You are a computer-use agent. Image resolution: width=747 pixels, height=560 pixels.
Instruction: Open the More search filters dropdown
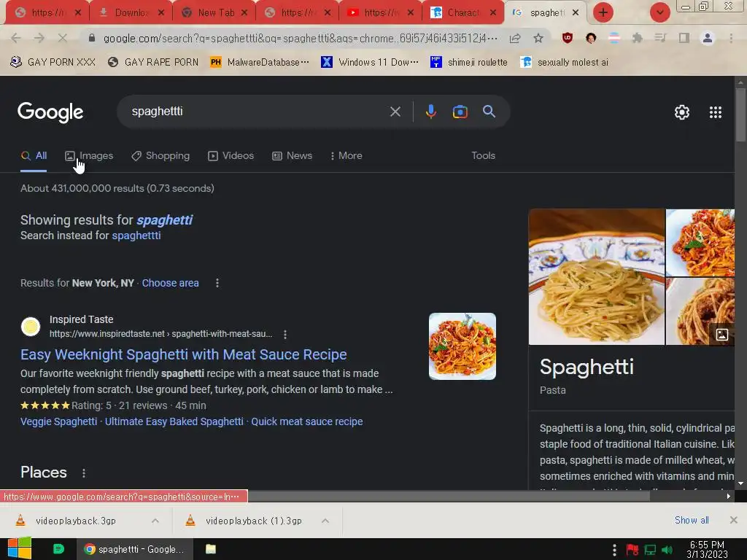click(x=347, y=156)
